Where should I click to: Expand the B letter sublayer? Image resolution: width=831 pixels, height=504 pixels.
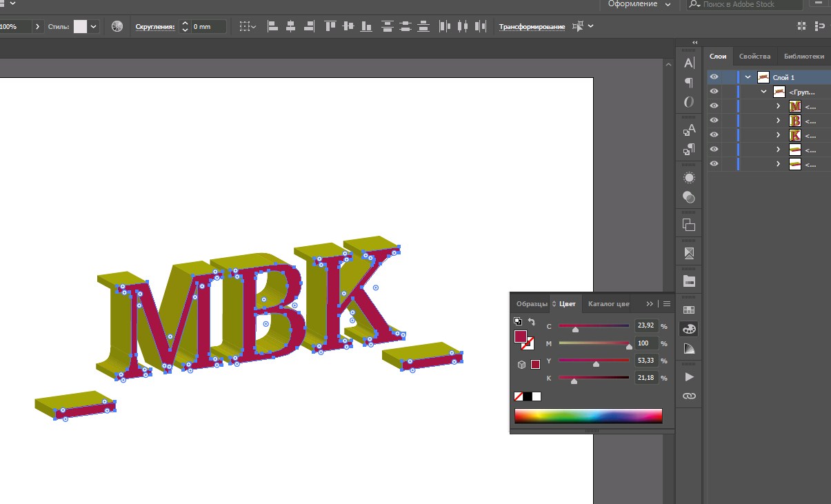coord(779,121)
